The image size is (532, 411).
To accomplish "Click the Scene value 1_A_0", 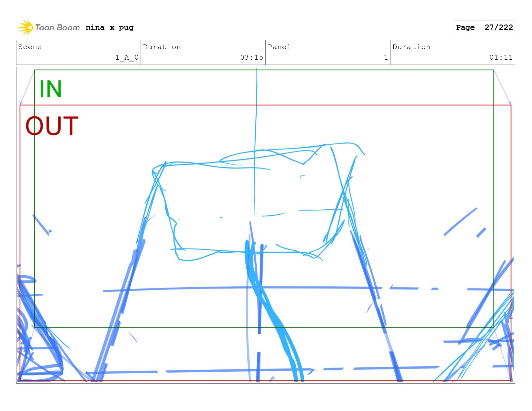I will [x=127, y=57].
